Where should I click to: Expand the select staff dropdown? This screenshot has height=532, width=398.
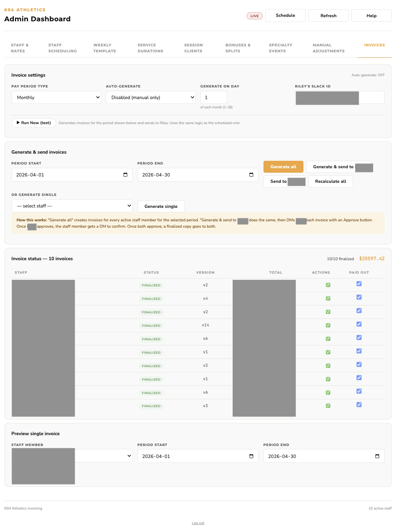pyautogui.click(x=72, y=206)
